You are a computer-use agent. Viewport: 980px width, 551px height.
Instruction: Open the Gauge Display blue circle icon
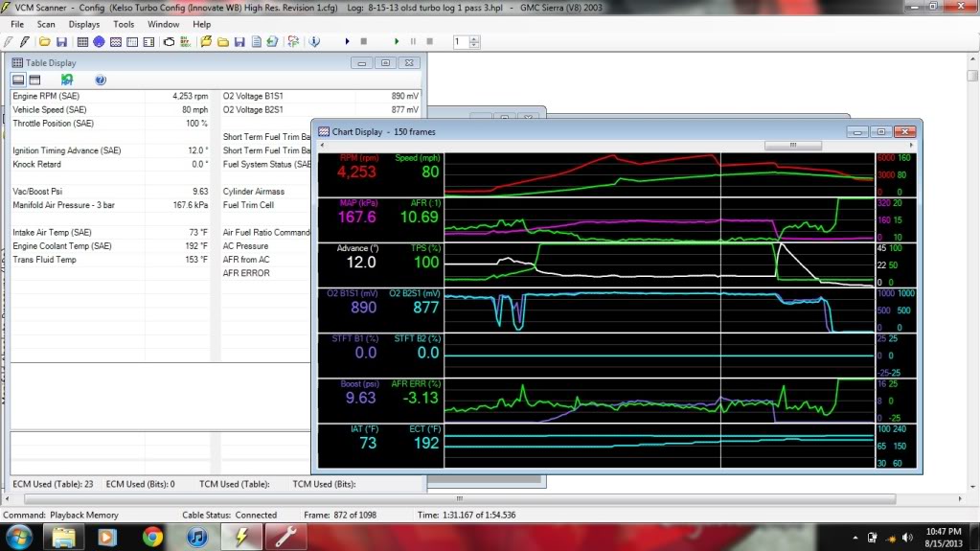tap(99, 42)
